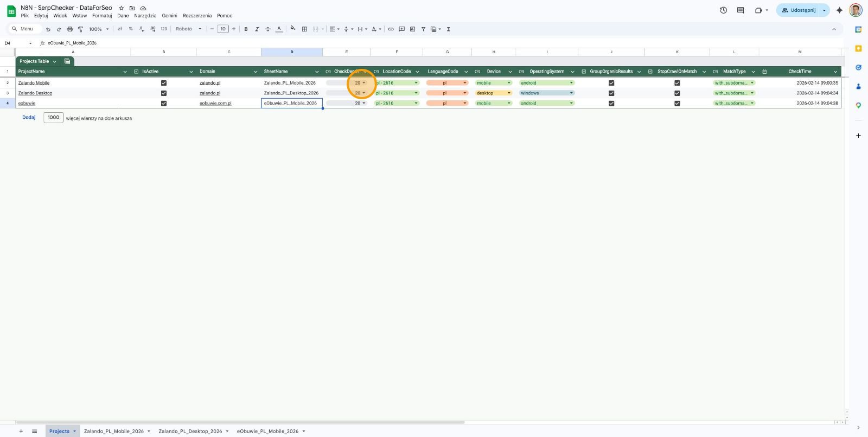Toggle IsActive checkbox for Zalando Mobile
868x437 pixels.
[x=163, y=83]
